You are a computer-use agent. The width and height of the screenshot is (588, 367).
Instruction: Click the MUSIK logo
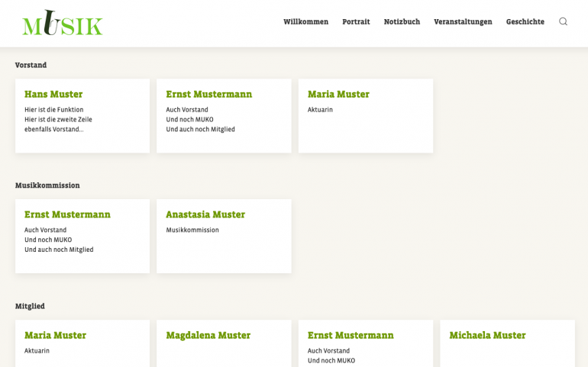[x=63, y=22]
